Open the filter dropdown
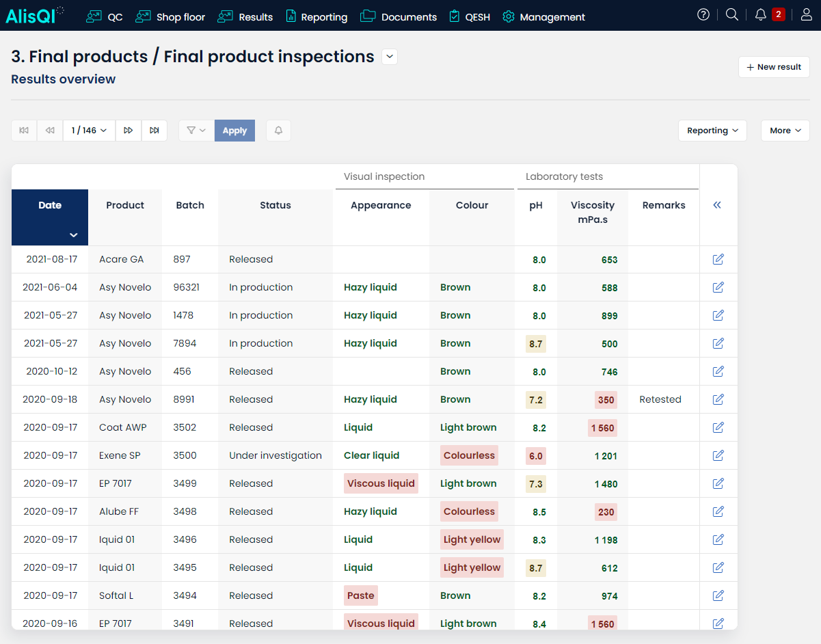 click(x=196, y=131)
